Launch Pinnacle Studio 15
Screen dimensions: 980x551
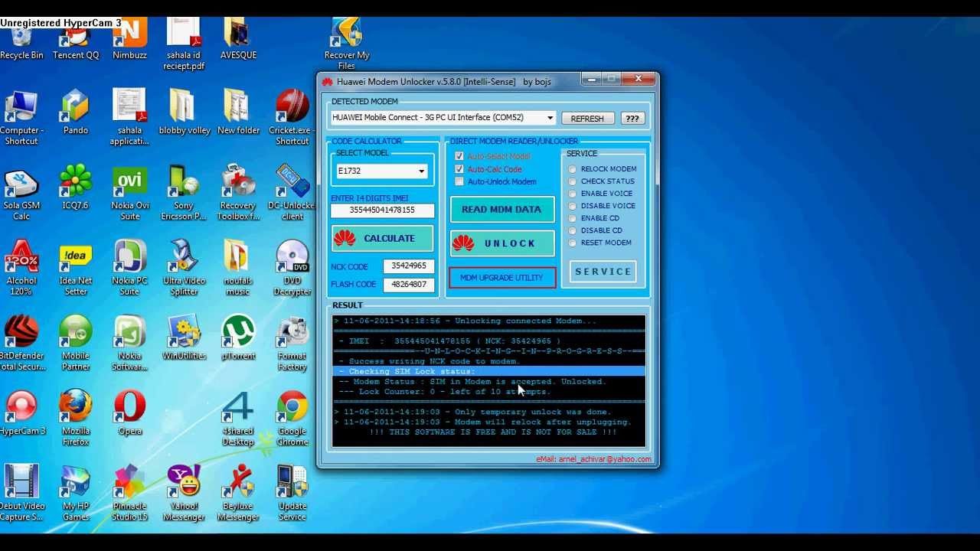coord(129,492)
